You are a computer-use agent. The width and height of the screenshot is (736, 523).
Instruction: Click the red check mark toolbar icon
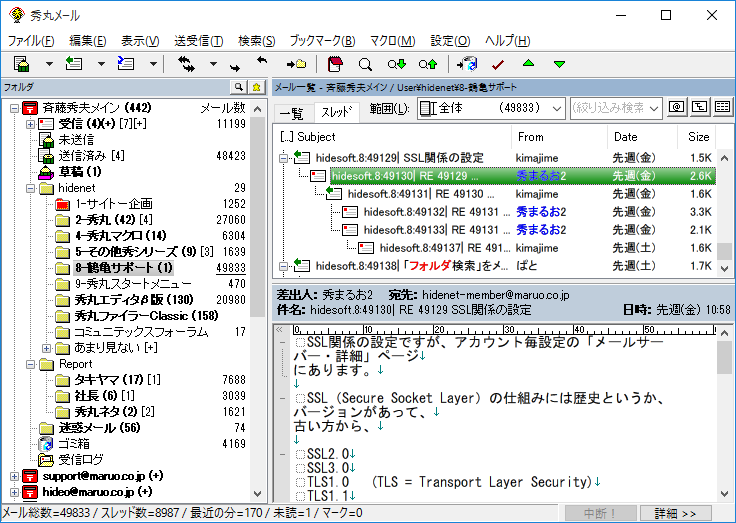coord(498,64)
